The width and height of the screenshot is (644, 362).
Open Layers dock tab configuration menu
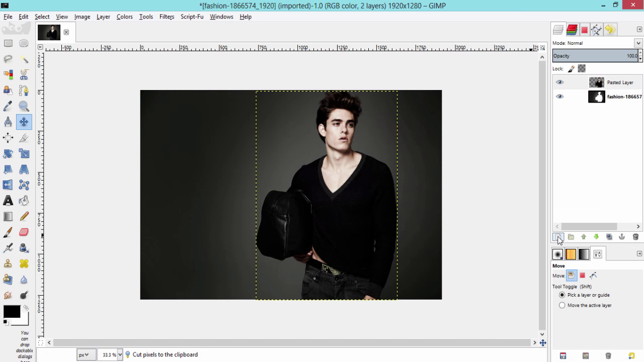click(x=639, y=29)
